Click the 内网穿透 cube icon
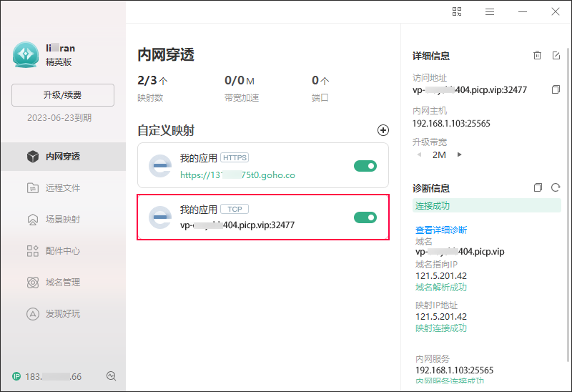This screenshot has height=392, width=572. tap(33, 157)
